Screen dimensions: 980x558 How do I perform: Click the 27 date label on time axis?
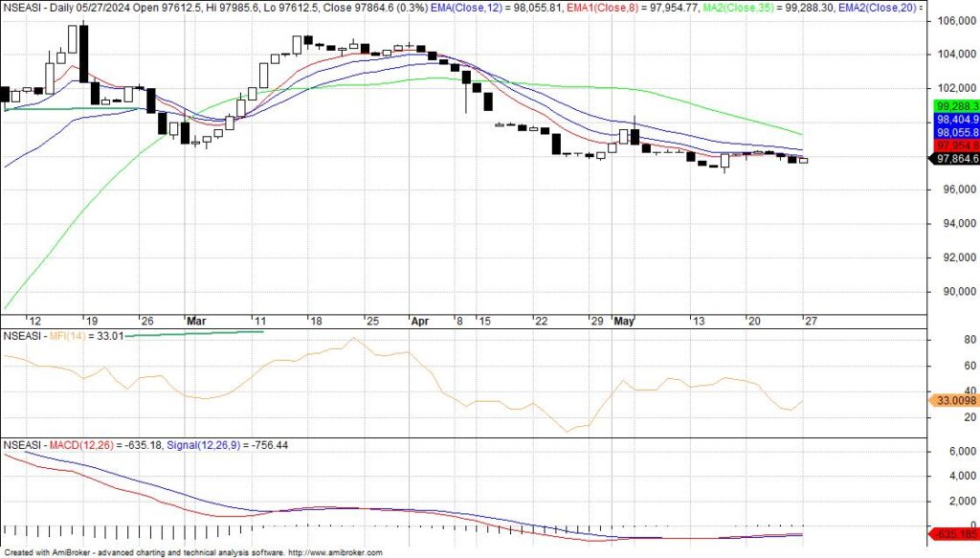[808, 321]
